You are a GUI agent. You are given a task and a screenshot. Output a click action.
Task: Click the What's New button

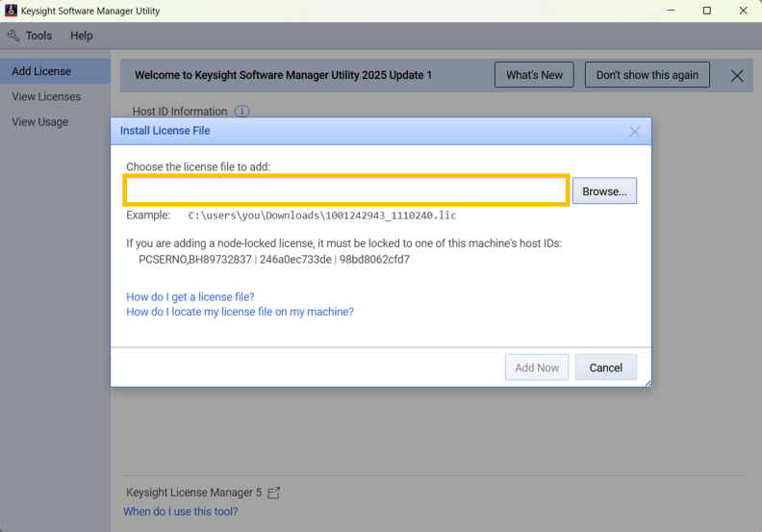534,75
